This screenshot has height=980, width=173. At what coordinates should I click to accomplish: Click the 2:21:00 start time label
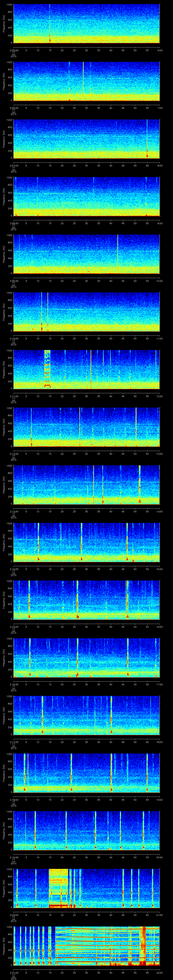pyautogui.click(x=14, y=972)
